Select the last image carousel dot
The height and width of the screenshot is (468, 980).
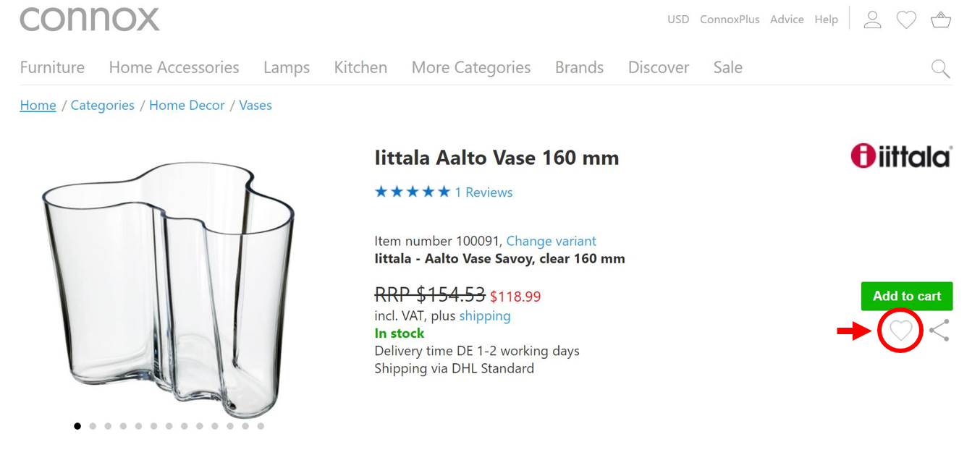261,426
